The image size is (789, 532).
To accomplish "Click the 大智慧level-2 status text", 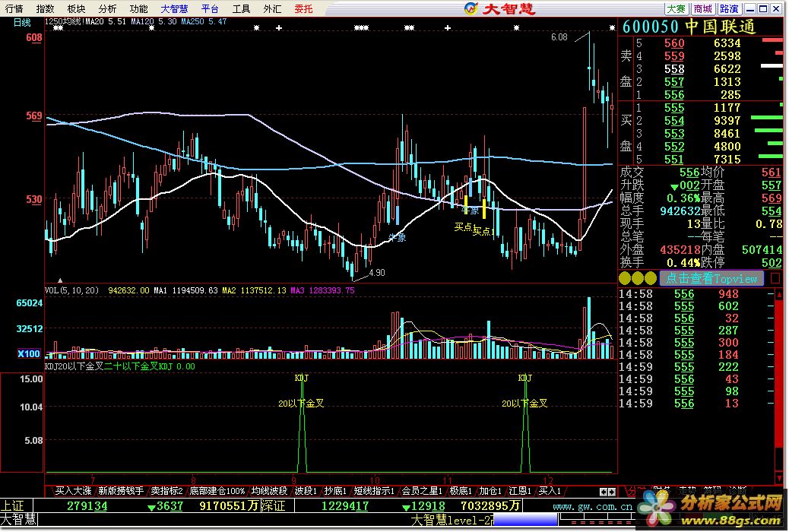I will [x=452, y=521].
